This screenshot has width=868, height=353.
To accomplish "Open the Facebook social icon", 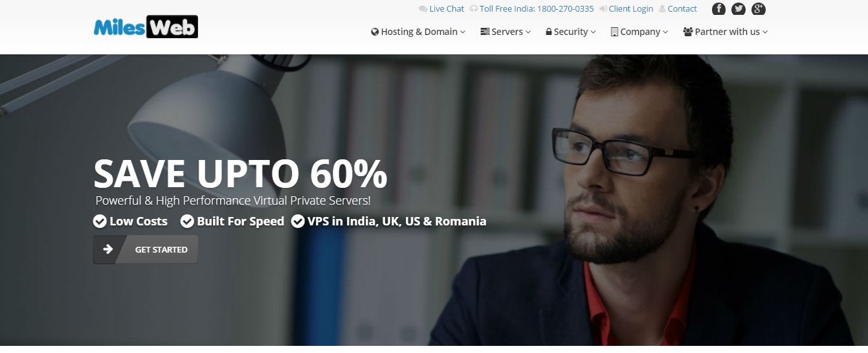I will tap(718, 9).
